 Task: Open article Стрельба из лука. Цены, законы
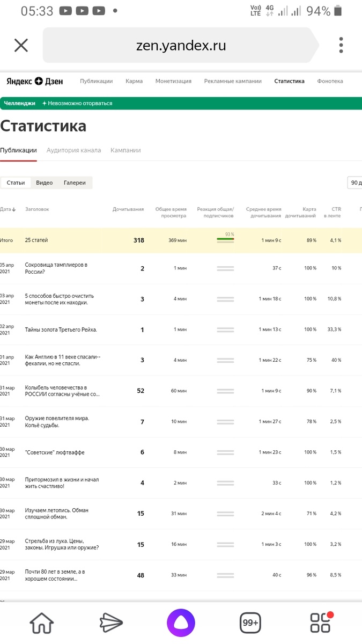click(62, 544)
